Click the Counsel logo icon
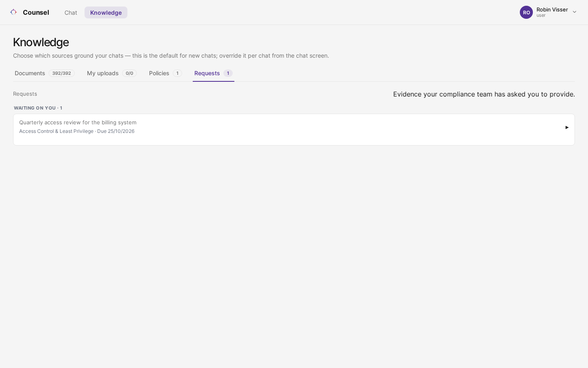 point(13,12)
